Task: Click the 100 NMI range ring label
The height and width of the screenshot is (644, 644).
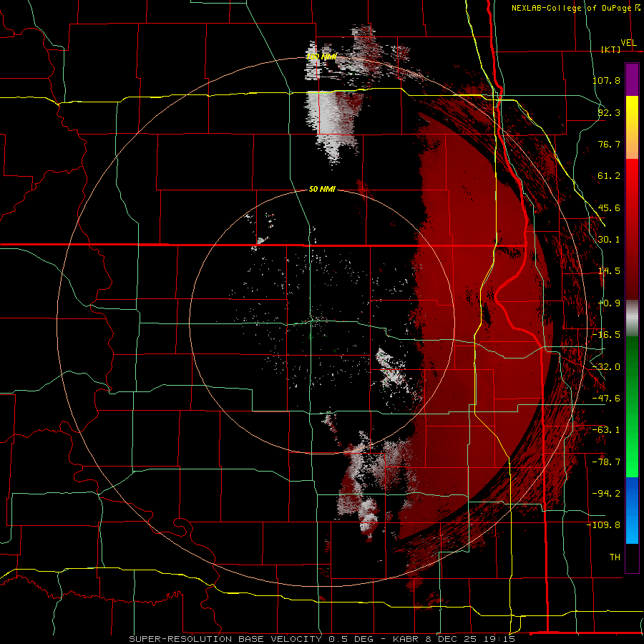Action: click(x=321, y=57)
